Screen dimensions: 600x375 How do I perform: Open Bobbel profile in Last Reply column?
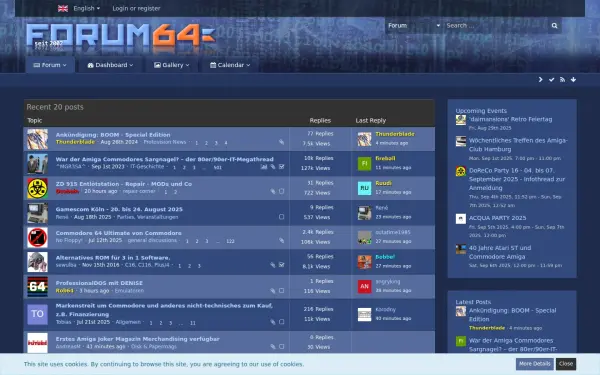click(385, 257)
